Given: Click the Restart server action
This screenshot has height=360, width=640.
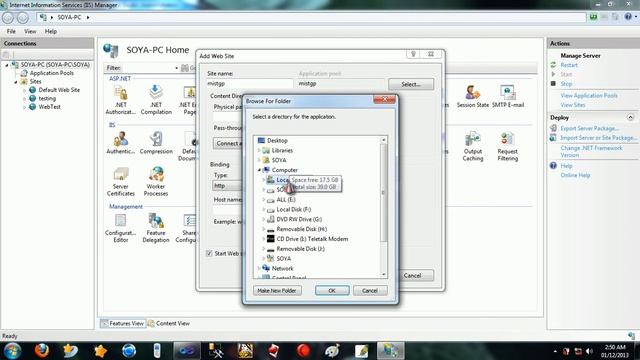Looking at the screenshot, I should [569, 65].
